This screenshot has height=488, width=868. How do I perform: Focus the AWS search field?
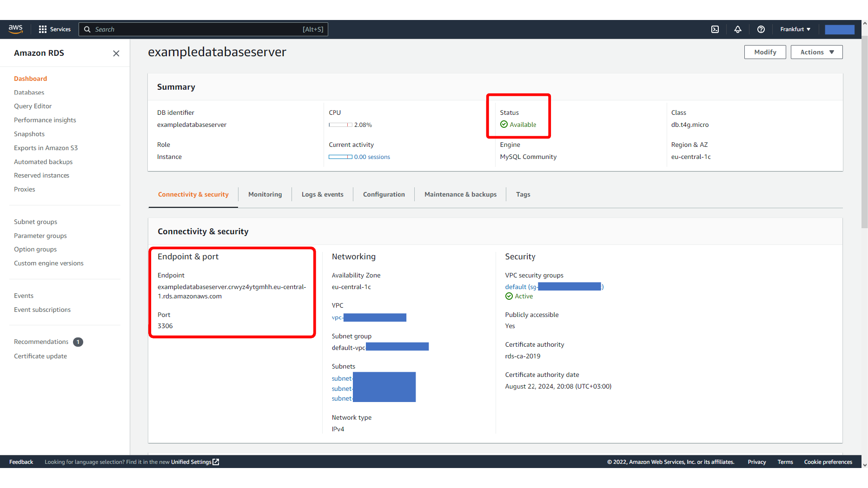[204, 29]
